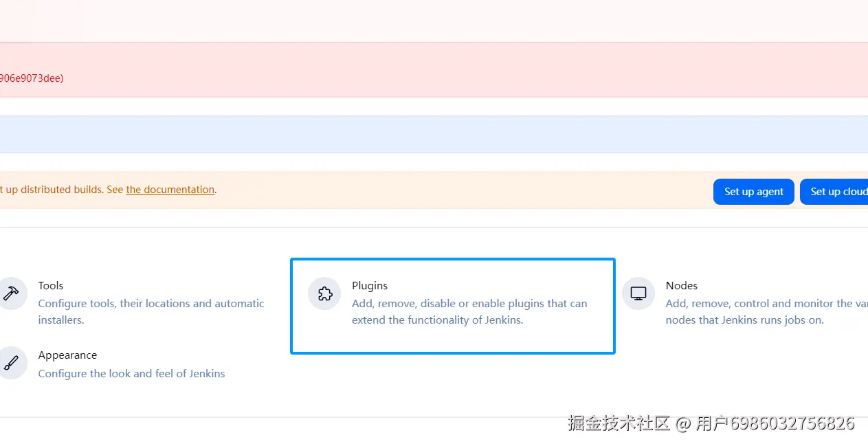Click the Nodes monitor icon
The image size is (868, 446).
[x=638, y=293]
